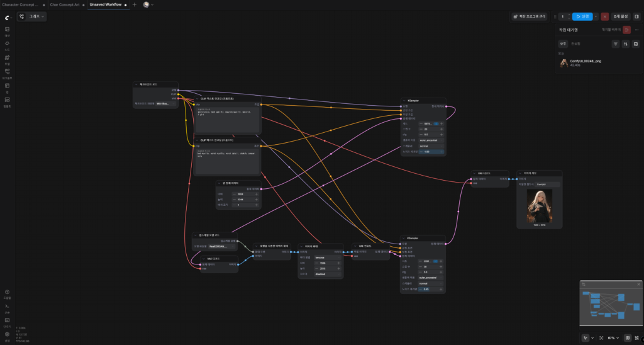Increase the step count on the upper KSampler

click(441, 129)
